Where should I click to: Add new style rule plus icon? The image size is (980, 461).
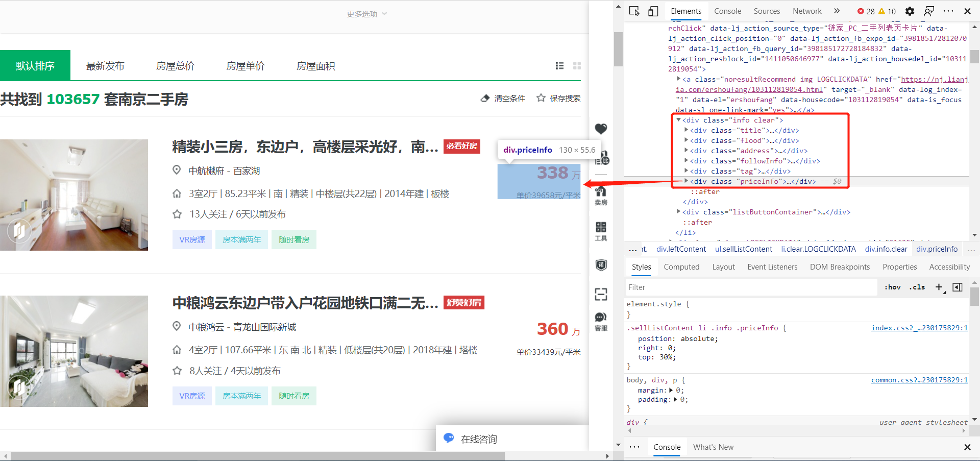[939, 287]
